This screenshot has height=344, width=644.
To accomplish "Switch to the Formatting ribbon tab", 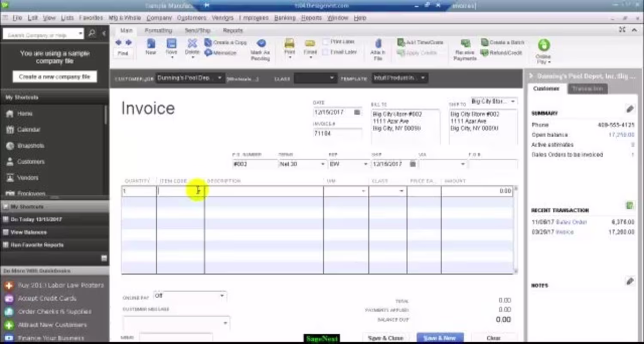I will [158, 30].
